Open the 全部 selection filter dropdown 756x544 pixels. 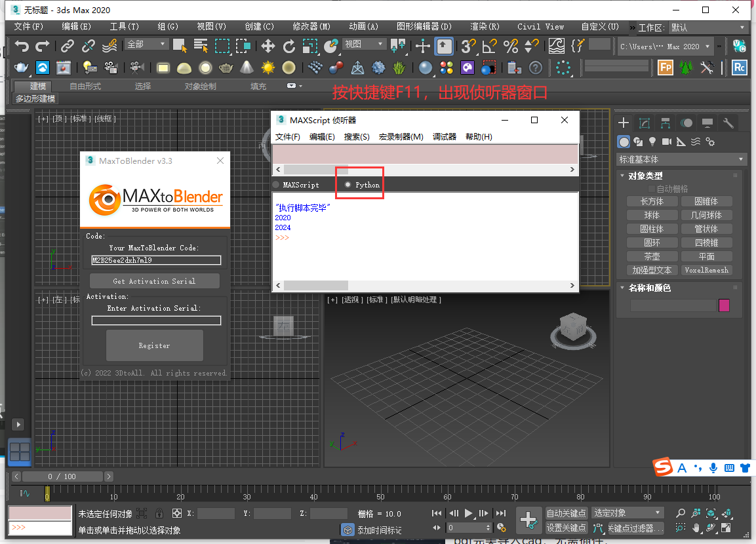147,45
